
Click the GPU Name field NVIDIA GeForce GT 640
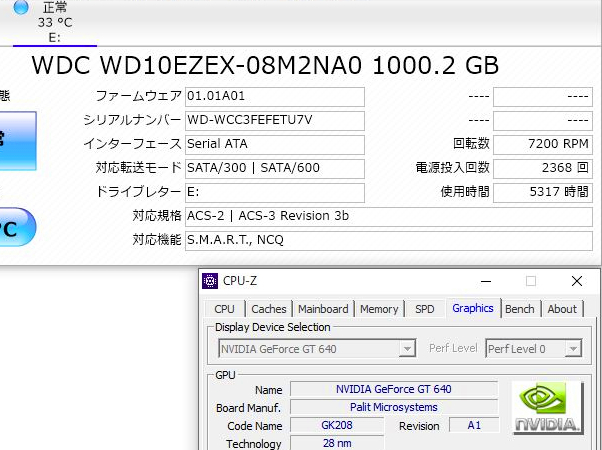coord(394,389)
